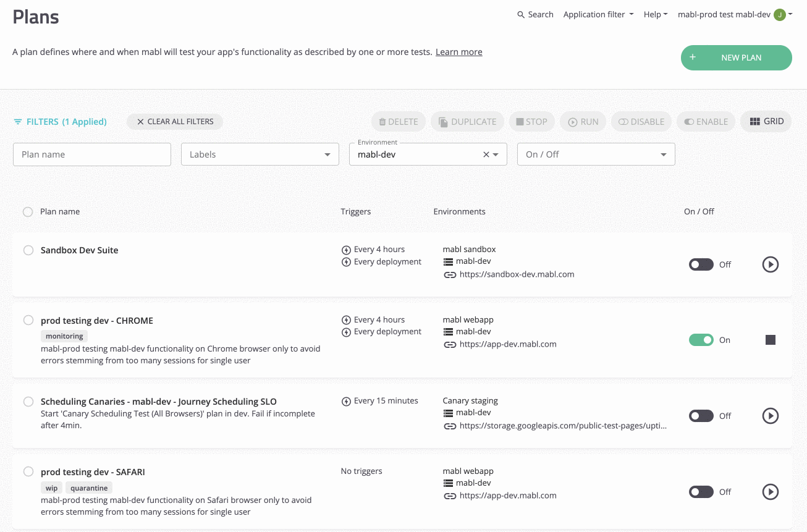Focus the Plan name filter field

tap(92, 154)
